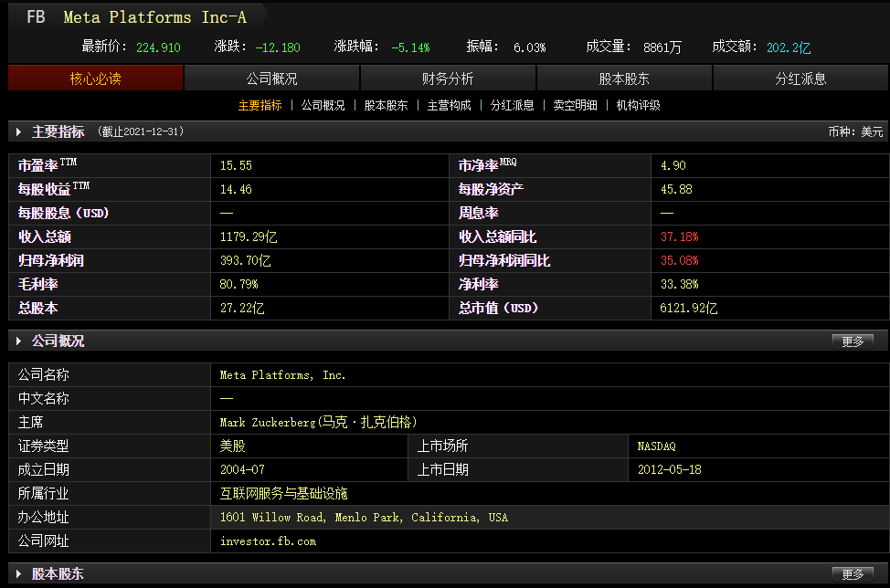Image resolution: width=890 pixels, height=588 pixels.
Task: Select the latest price value 224.910
Action: coord(158,47)
